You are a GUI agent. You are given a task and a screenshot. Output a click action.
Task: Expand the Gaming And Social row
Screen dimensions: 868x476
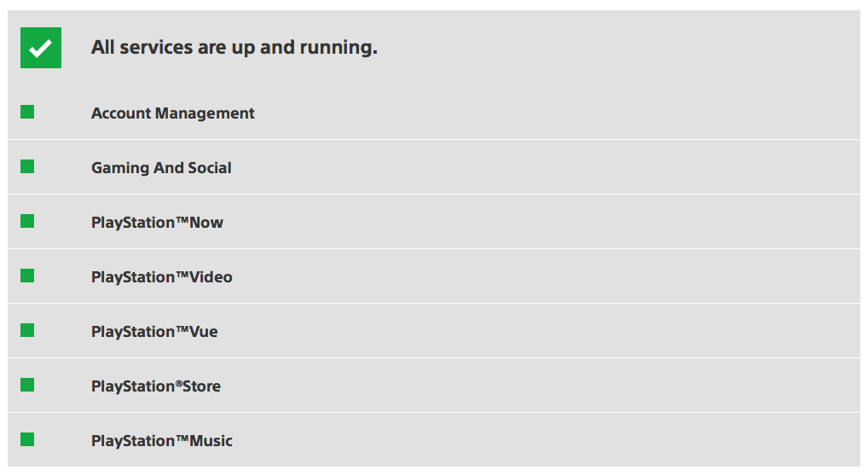pyautogui.click(x=434, y=167)
